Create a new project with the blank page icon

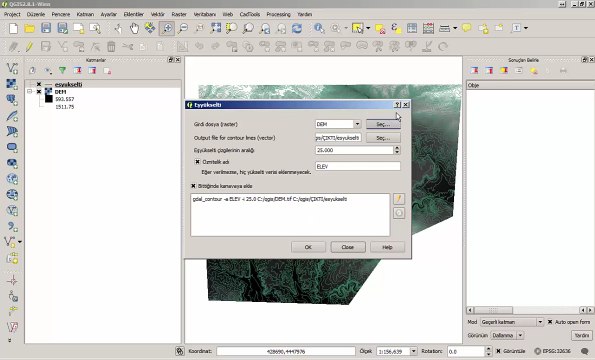14,28
